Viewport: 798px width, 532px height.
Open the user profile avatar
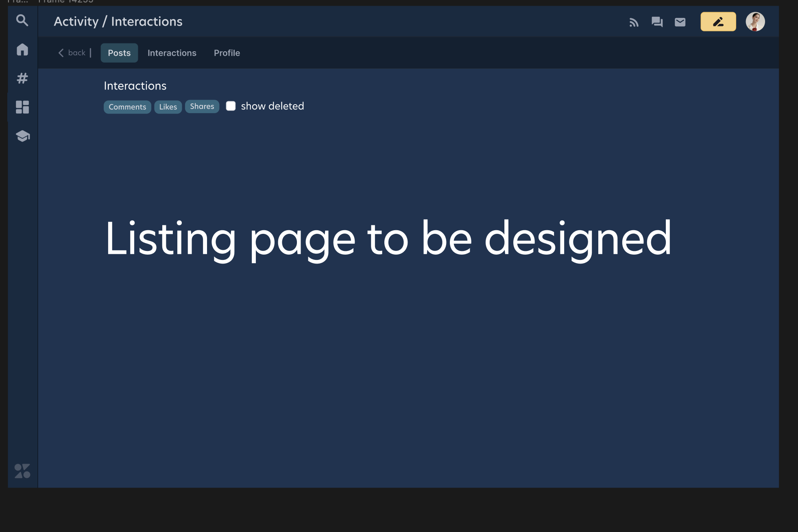[x=755, y=22]
